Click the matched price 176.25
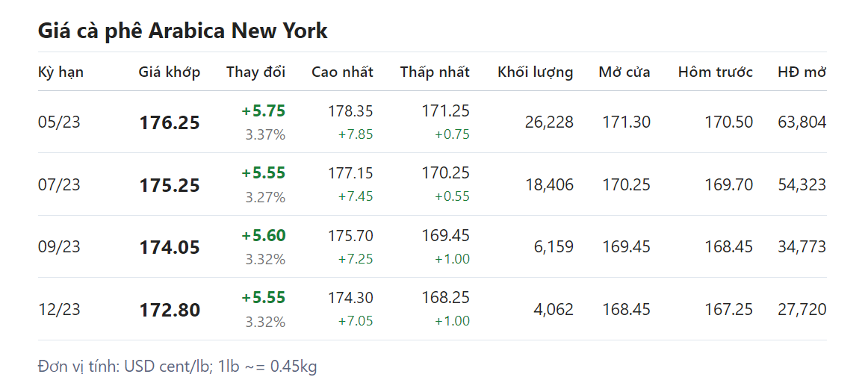 (170, 123)
